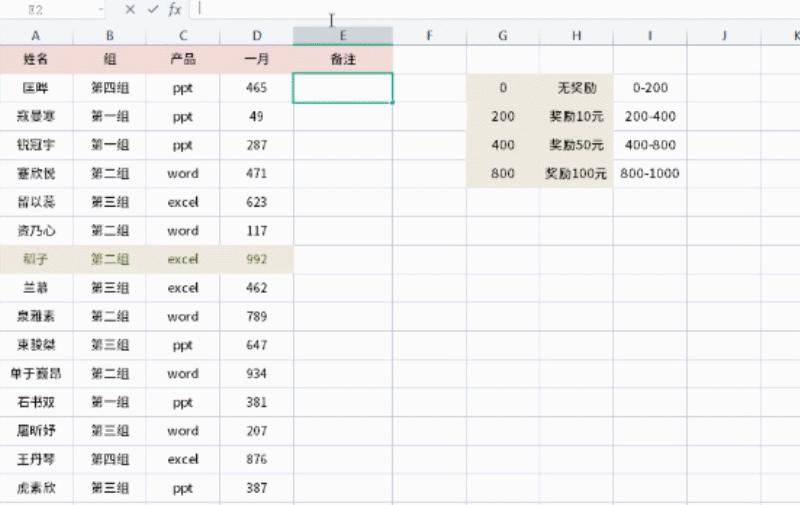Select the highlighted cell containing 992
The width and height of the screenshot is (800, 505).
[257, 259]
